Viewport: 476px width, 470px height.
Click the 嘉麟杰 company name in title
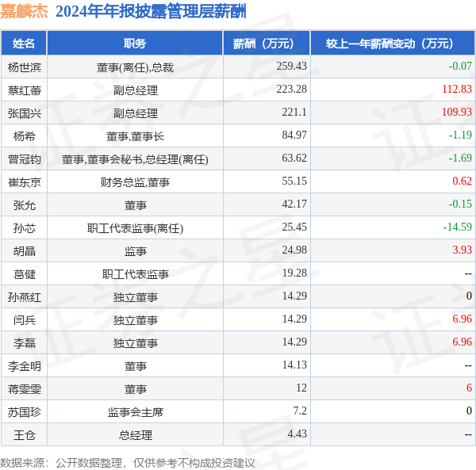pos(25,12)
